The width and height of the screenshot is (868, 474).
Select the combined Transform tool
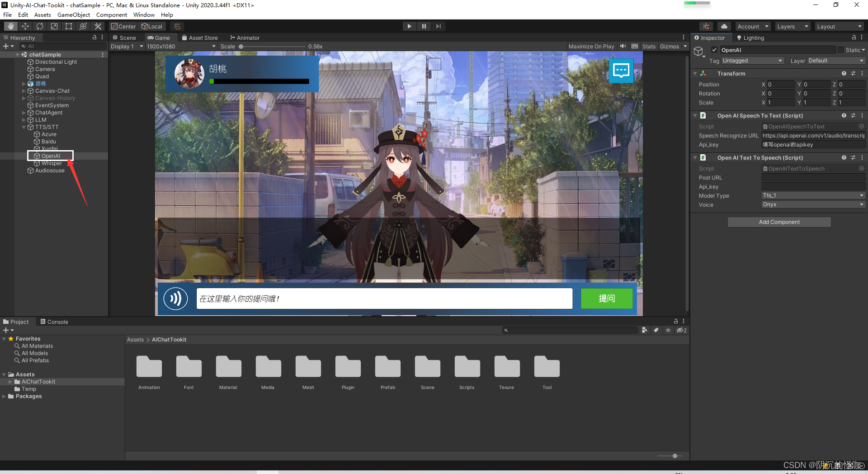pos(83,26)
